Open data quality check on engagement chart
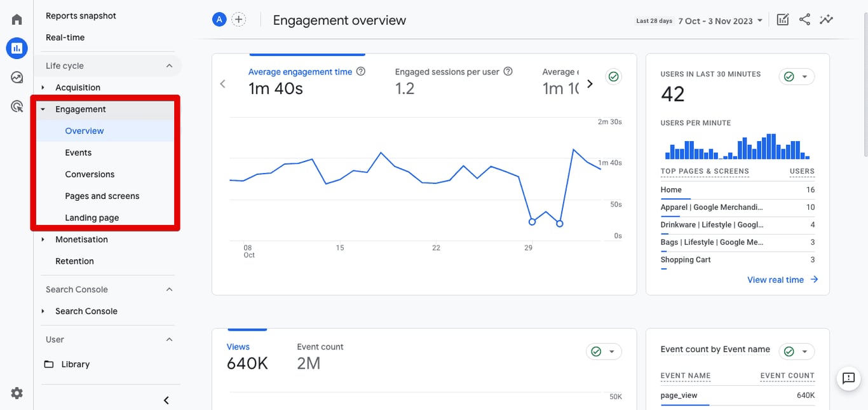 (613, 76)
